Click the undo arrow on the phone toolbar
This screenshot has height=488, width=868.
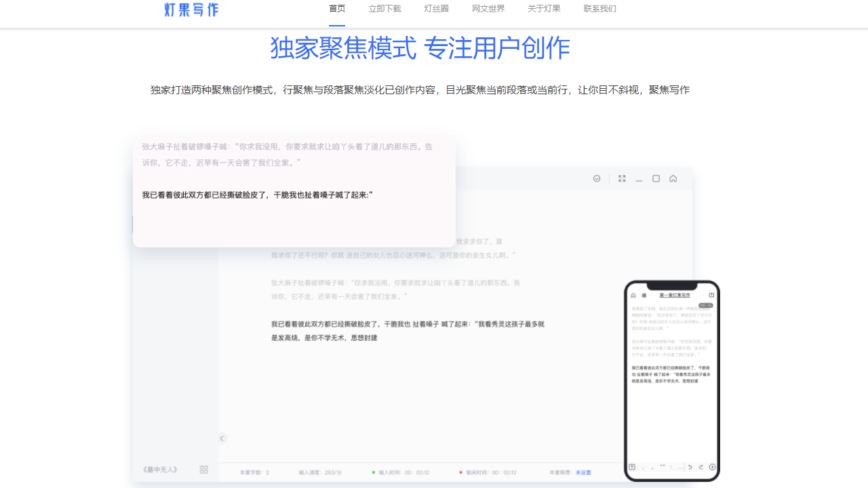[x=690, y=467]
